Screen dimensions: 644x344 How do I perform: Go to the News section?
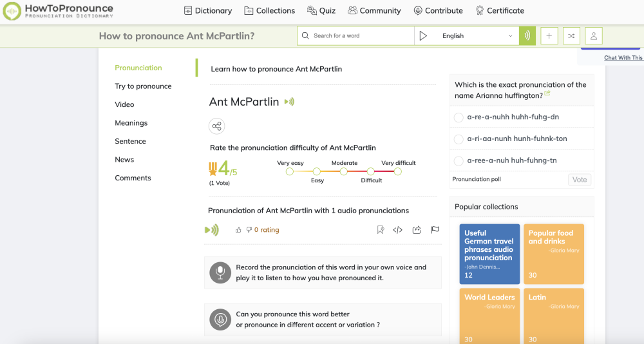click(x=124, y=160)
